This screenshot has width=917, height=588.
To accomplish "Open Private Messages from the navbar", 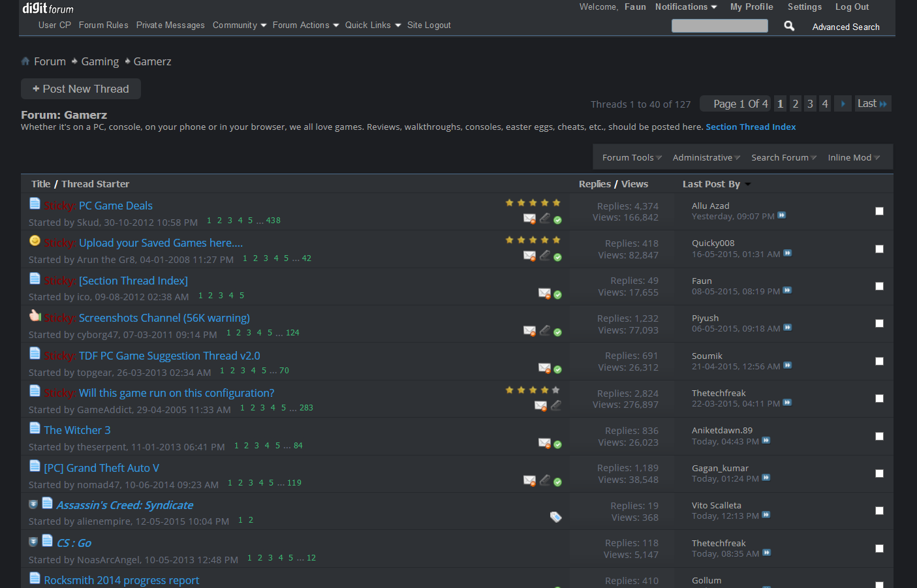I will point(170,25).
